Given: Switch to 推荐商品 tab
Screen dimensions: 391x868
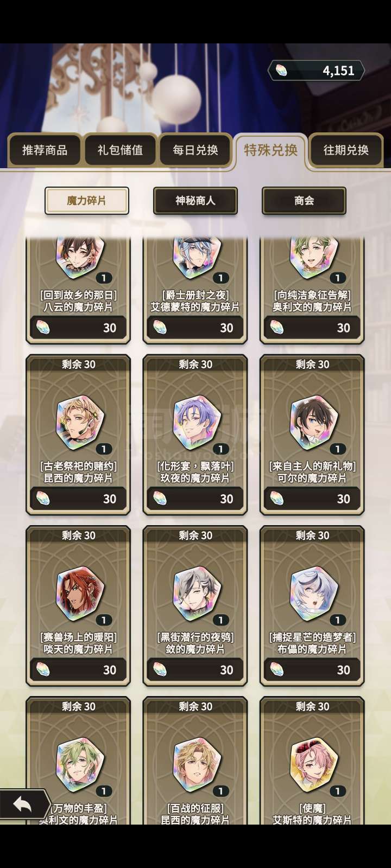Looking at the screenshot, I should tap(45, 150).
